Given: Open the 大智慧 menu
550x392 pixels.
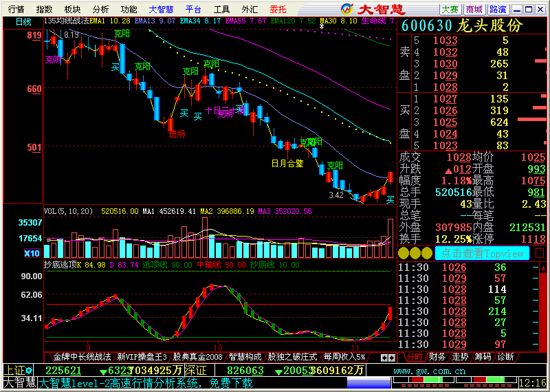Looking at the screenshot, I should coord(161,9).
